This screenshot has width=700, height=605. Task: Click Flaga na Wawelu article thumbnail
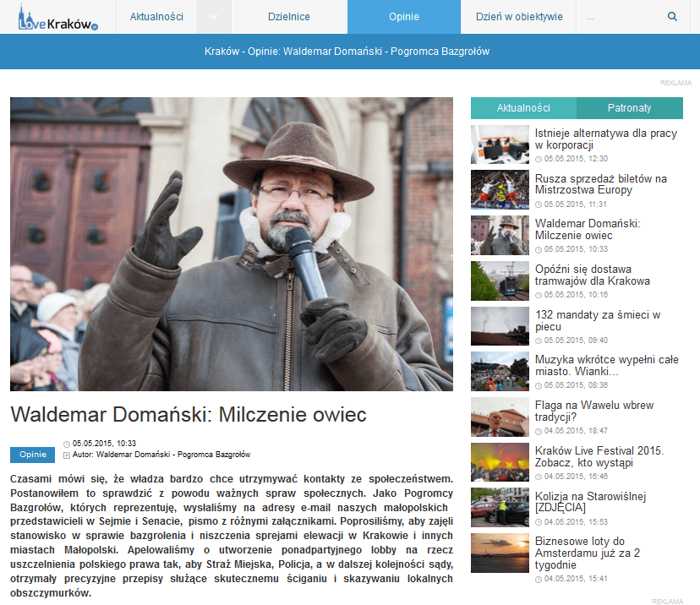(500, 417)
